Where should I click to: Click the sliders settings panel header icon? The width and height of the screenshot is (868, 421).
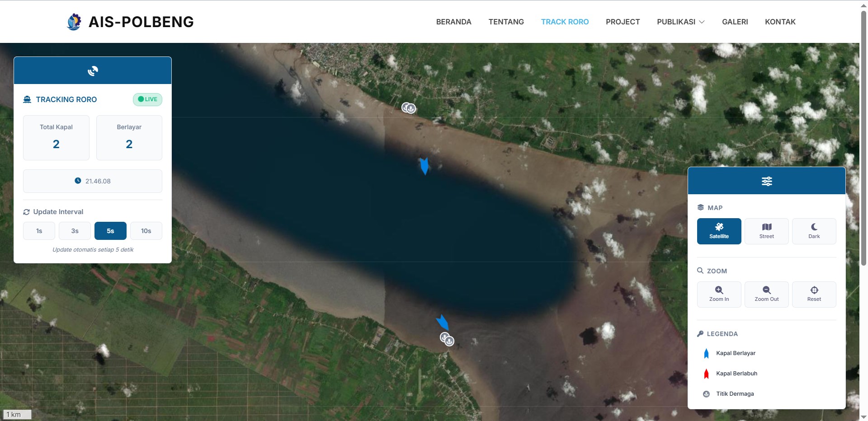767,181
